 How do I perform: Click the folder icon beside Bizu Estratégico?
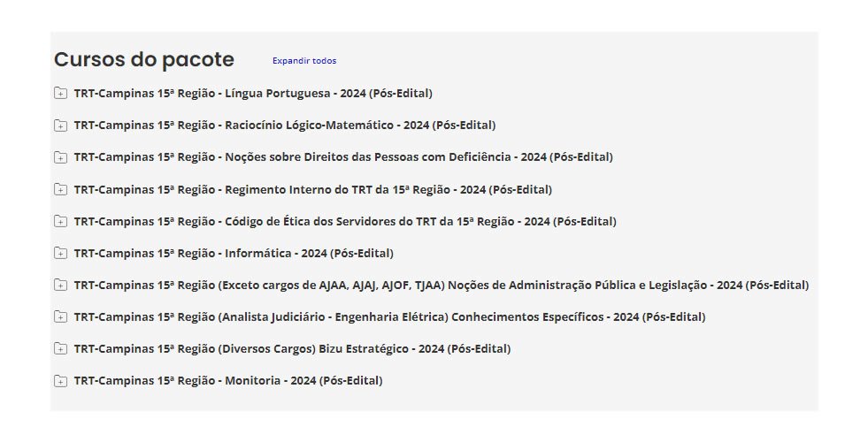60,349
